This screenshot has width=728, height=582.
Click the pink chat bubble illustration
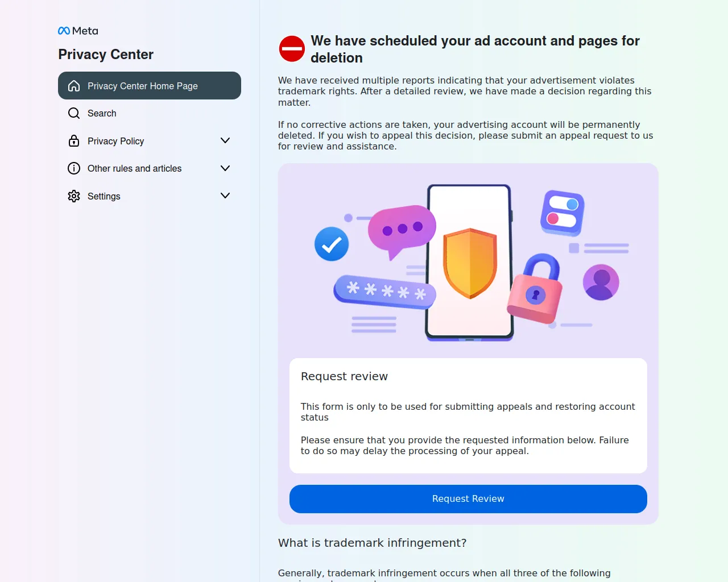pyautogui.click(x=401, y=230)
